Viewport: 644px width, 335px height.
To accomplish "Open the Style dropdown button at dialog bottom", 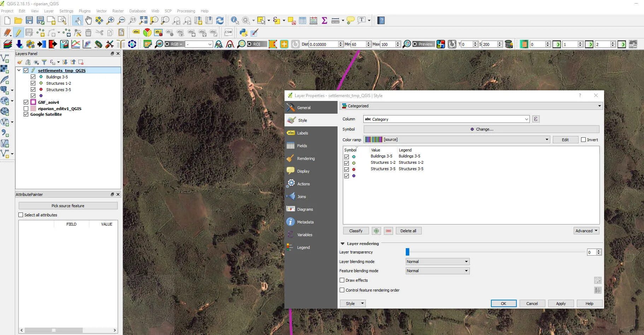I will 353,304.
